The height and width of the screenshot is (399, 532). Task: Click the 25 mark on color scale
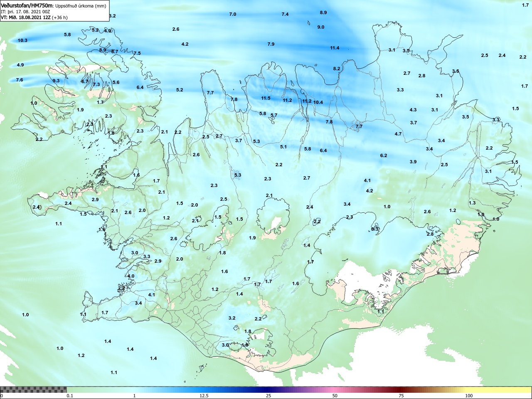point(268,396)
